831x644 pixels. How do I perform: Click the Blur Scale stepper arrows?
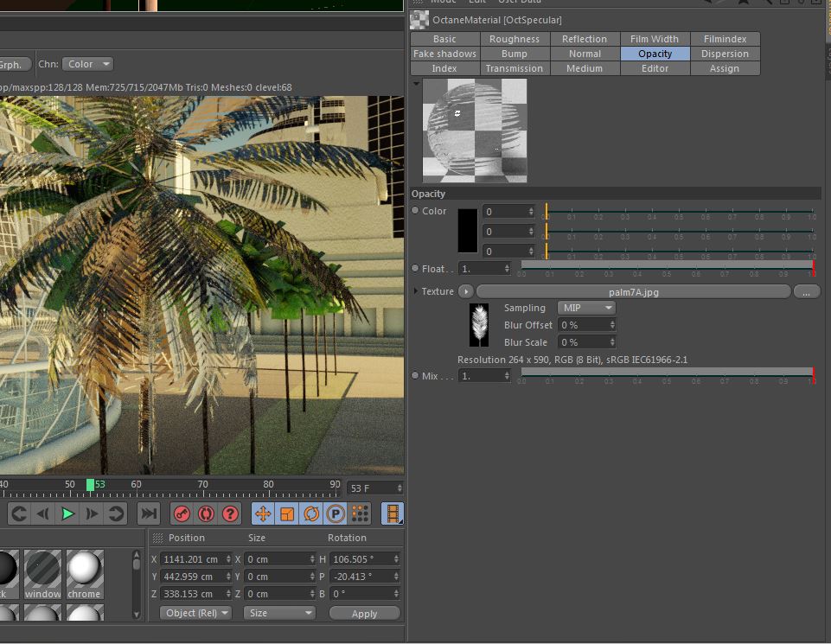coord(612,342)
